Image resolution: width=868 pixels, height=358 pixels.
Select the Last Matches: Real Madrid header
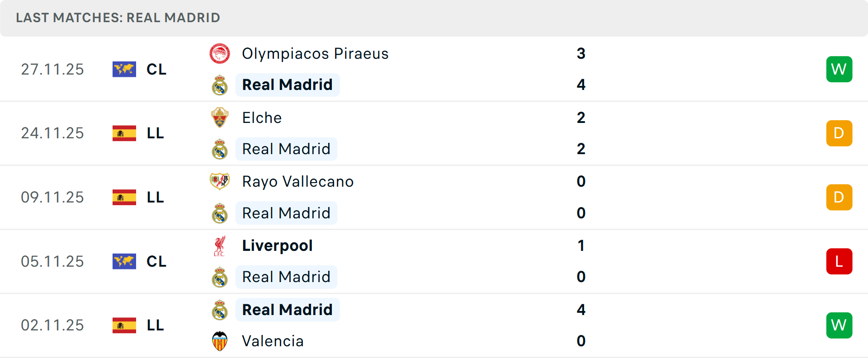(x=118, y=18)
